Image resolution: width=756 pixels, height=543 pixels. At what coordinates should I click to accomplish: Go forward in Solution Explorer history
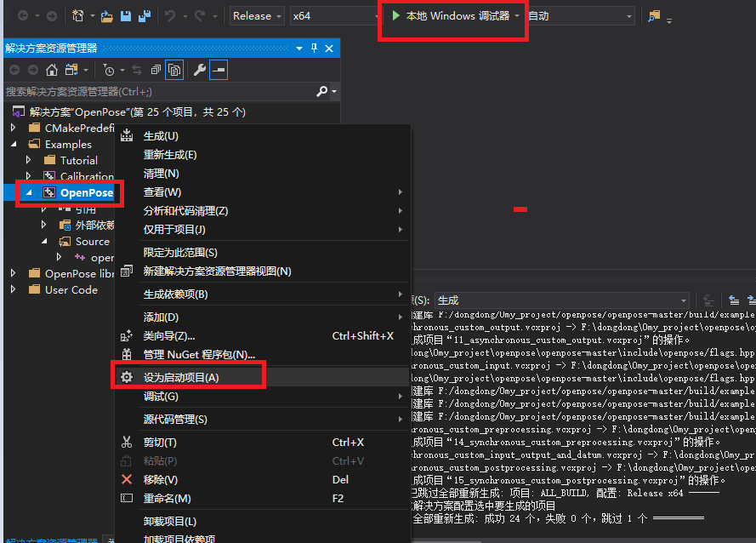pyautogui.click(x=33, y=70)
